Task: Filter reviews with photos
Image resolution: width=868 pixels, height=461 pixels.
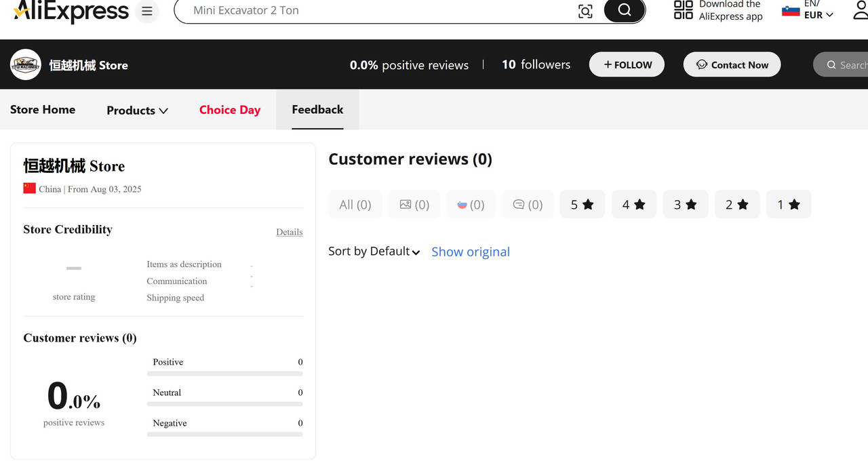Action: coord(414,204)
